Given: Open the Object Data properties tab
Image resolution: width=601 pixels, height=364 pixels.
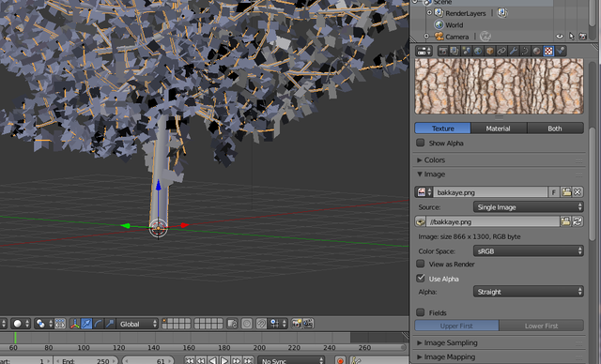Looking at the screenshot, I should click(525, 51).
